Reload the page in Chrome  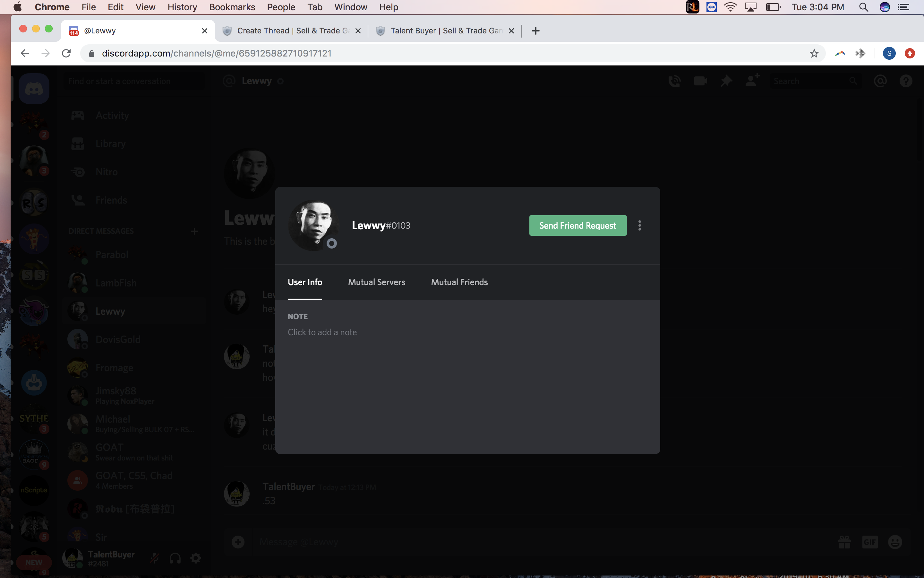pyautogui.click(x=66, y=53)
